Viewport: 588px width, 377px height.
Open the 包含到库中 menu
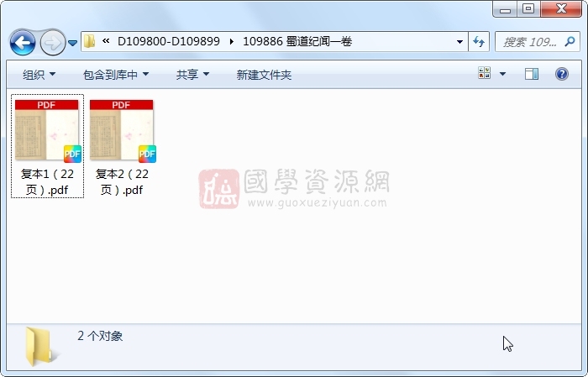tap(116, 75)
